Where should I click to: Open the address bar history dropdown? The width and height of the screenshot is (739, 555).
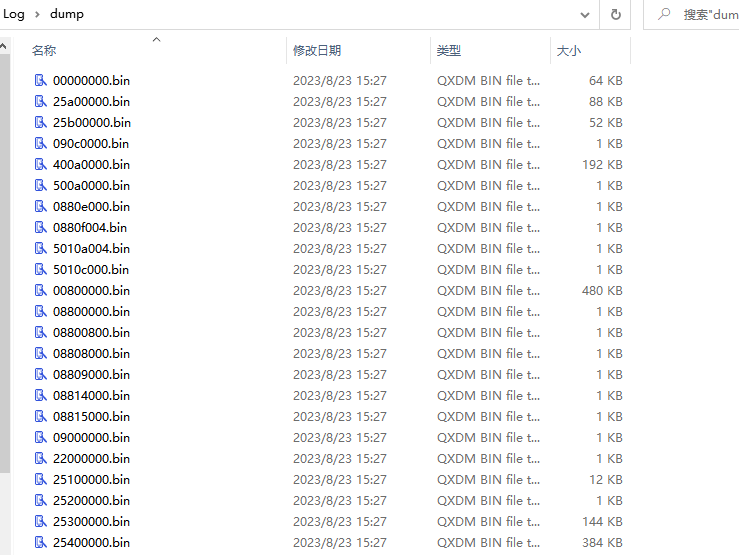pyautogui.click(x=585, y=15)
